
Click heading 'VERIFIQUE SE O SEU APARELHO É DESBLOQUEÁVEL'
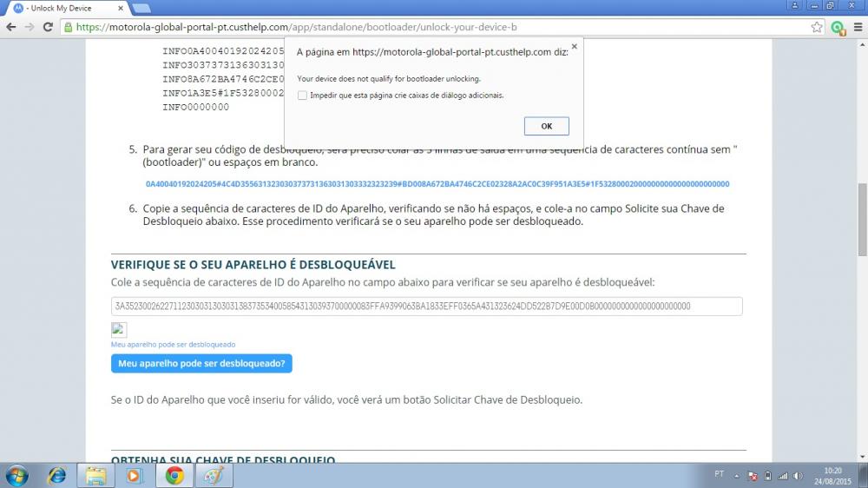253,265
